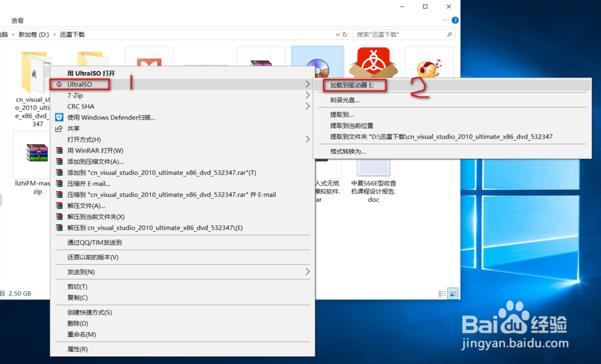Click WinRAR icon beside 添加到压缩文件(A)...
601x364 pixels.
coord(59,162)
